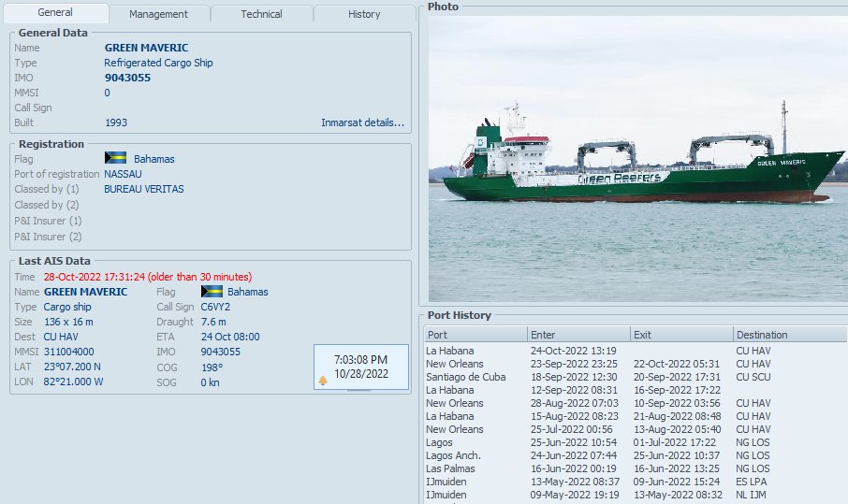Open the Technical tab
Viewport: 848px width, 504px height.
(261, 14)
